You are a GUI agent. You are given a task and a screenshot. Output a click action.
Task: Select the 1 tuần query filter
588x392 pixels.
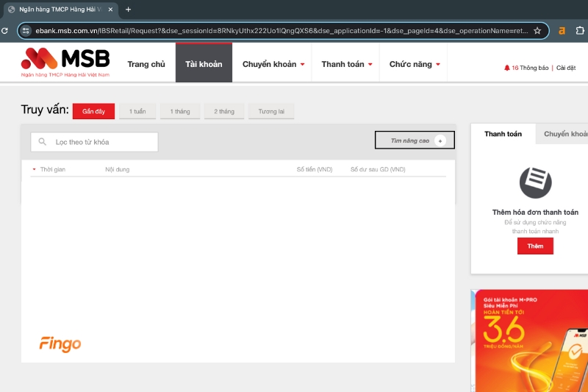click(137, 111)
